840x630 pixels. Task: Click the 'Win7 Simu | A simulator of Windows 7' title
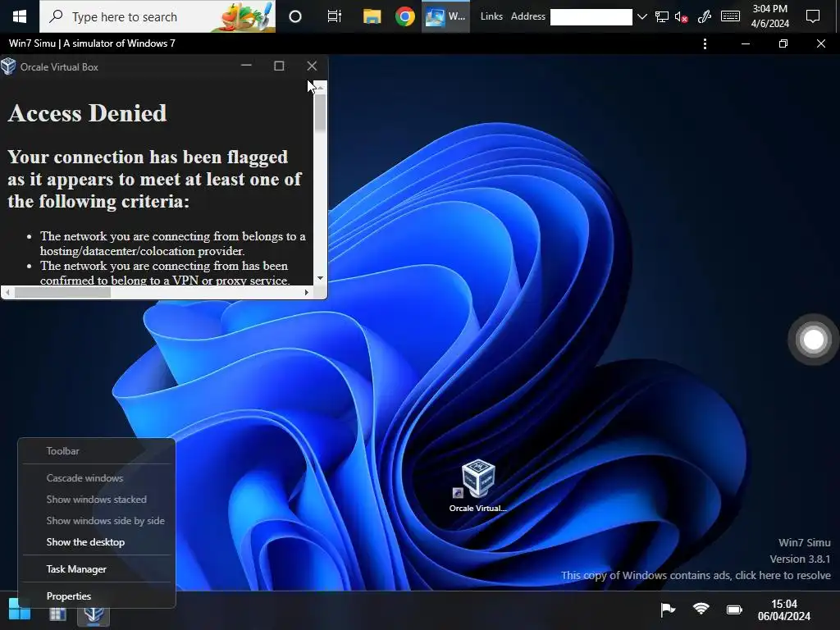pos(92,43)
